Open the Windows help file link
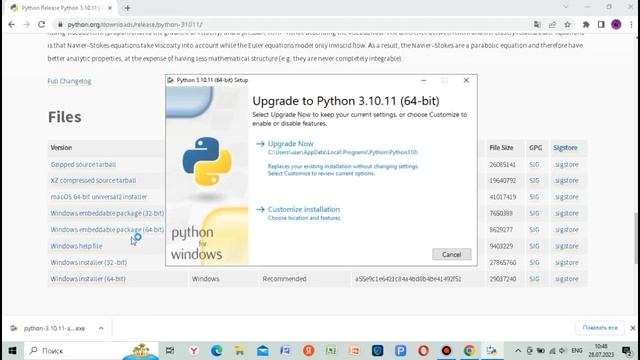640x360 pixels. pos(76,246)
